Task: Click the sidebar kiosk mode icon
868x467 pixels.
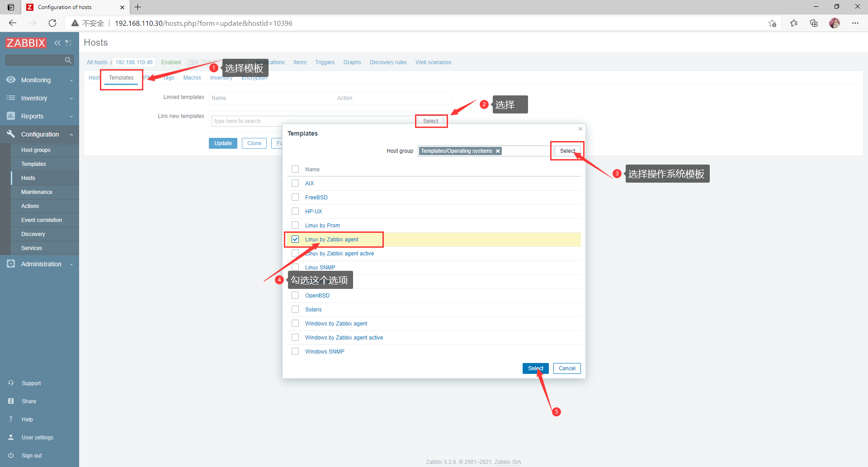Action: coord(68,43)
